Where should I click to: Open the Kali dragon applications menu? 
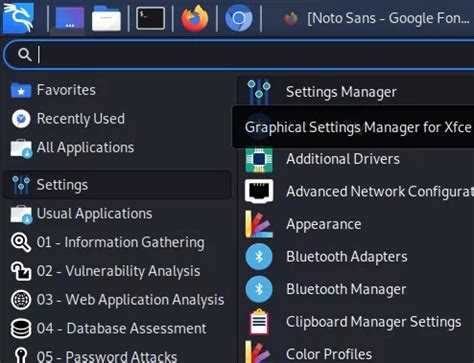[x=18, y=18]
